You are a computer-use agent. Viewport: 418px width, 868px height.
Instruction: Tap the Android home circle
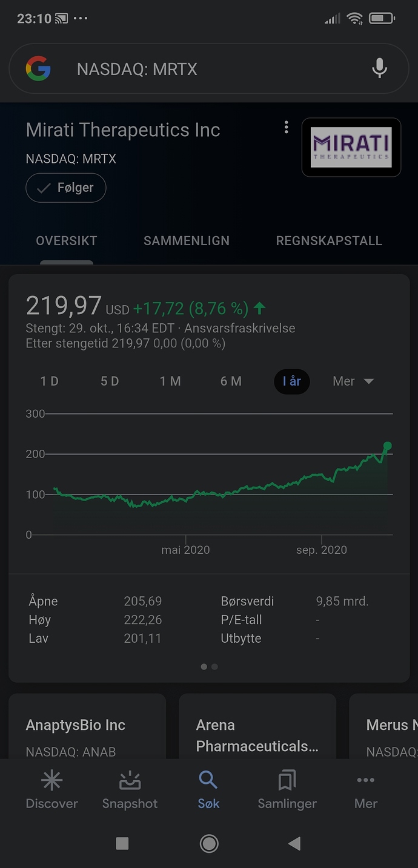(x=209, y=843)
